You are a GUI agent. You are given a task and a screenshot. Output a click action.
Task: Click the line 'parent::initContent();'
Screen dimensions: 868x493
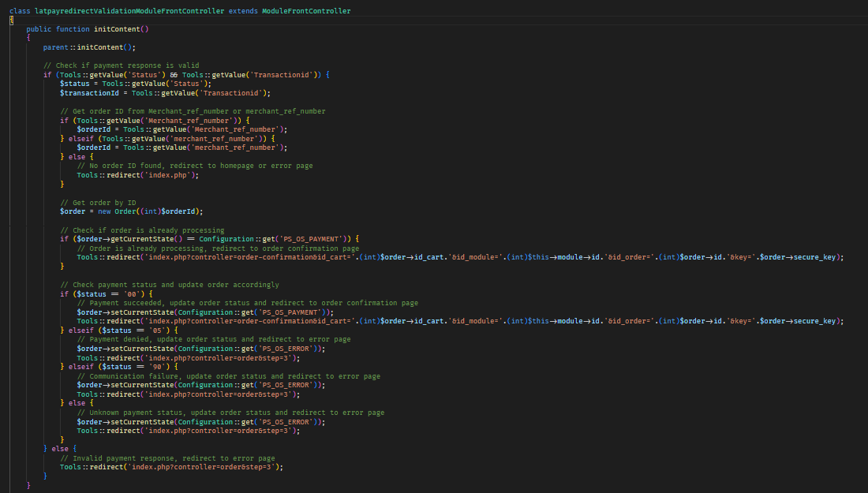(x=89, y=47)
